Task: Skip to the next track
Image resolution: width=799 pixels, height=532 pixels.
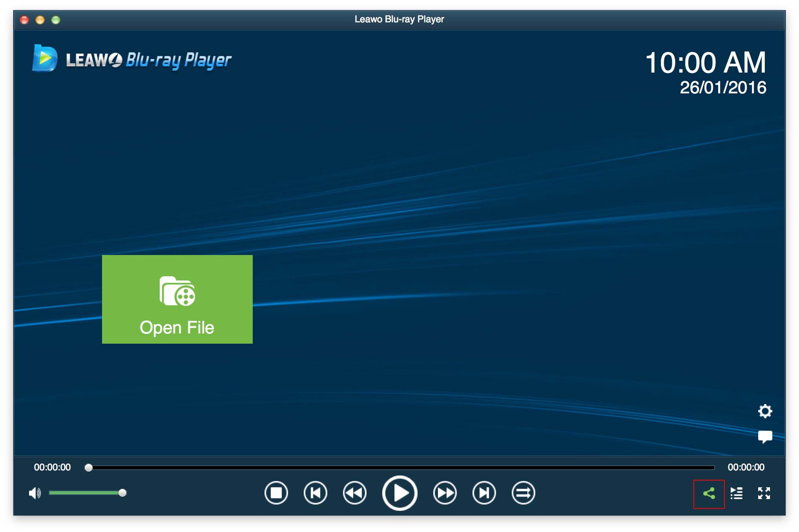Action: pos(484,493)
